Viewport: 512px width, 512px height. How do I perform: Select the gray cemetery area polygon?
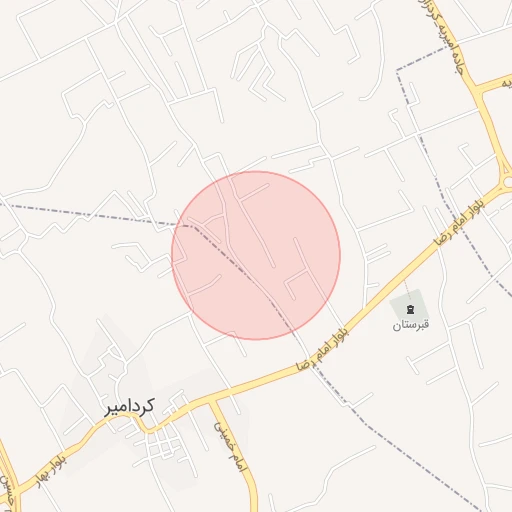(x=409, y=307)
